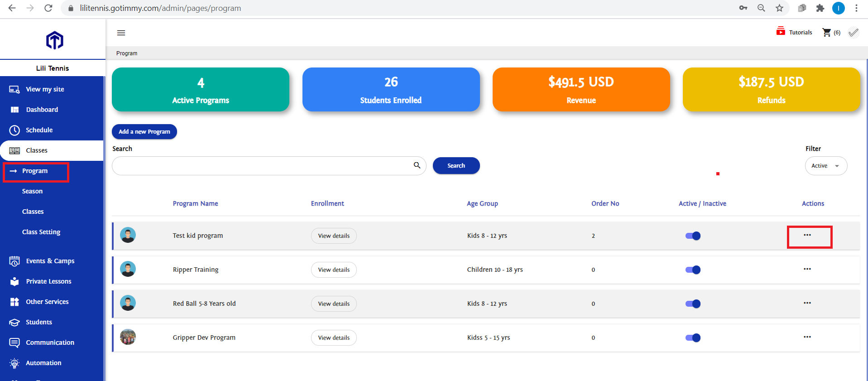Expand the Classes sidebar section

[52, 150]
